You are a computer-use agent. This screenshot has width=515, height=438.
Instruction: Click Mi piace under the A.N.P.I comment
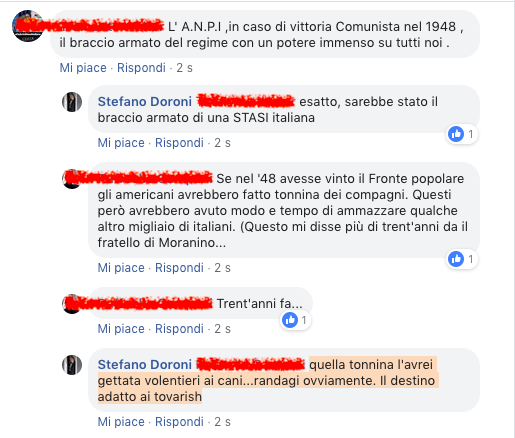[83, 68]
